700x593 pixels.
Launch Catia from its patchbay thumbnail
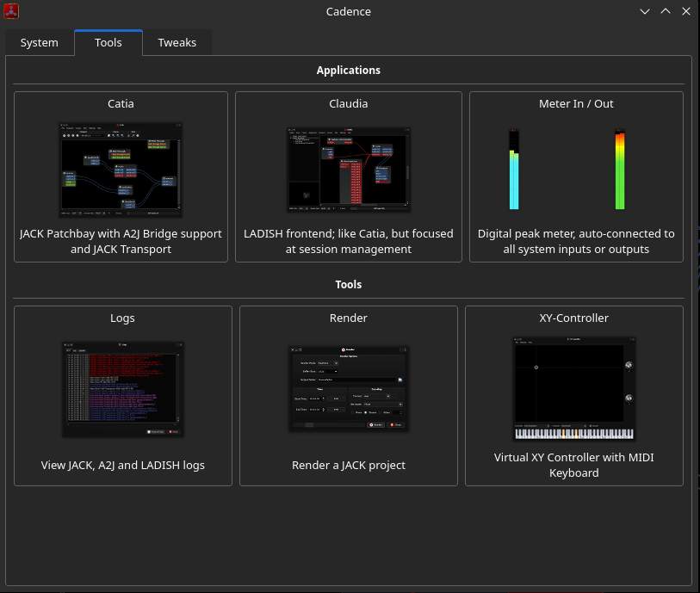click(x=121, y=169)
